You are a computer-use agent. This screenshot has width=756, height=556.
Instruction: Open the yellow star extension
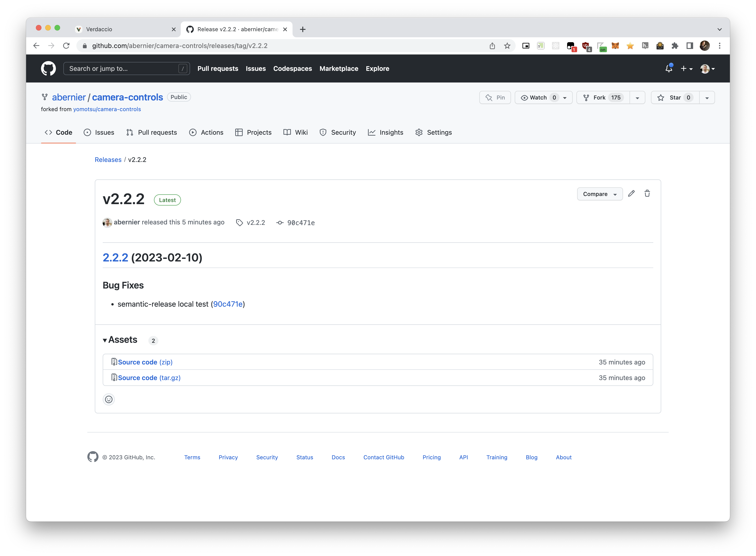tap(630, 46)
